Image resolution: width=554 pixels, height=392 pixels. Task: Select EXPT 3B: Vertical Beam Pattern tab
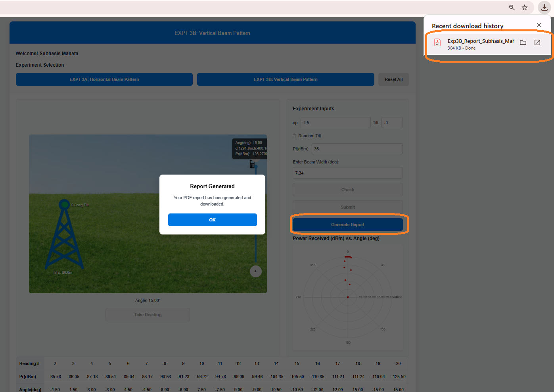click(x=286, y=79)
